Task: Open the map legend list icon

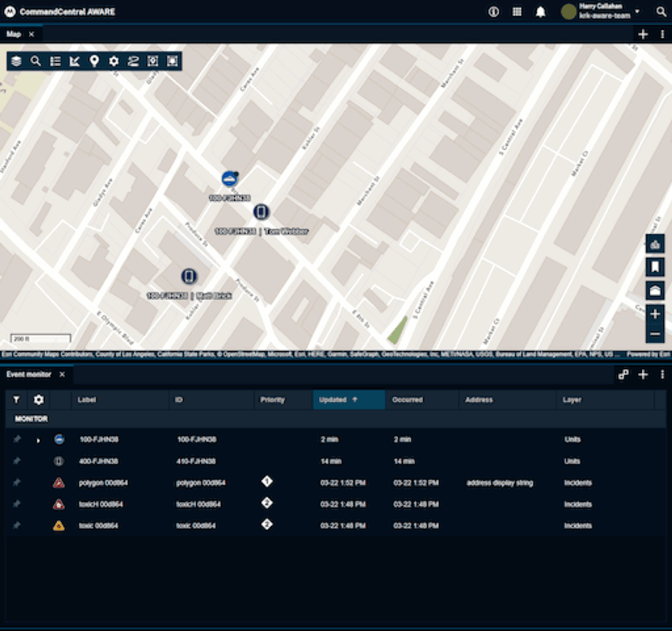Action: pos(55,61)
